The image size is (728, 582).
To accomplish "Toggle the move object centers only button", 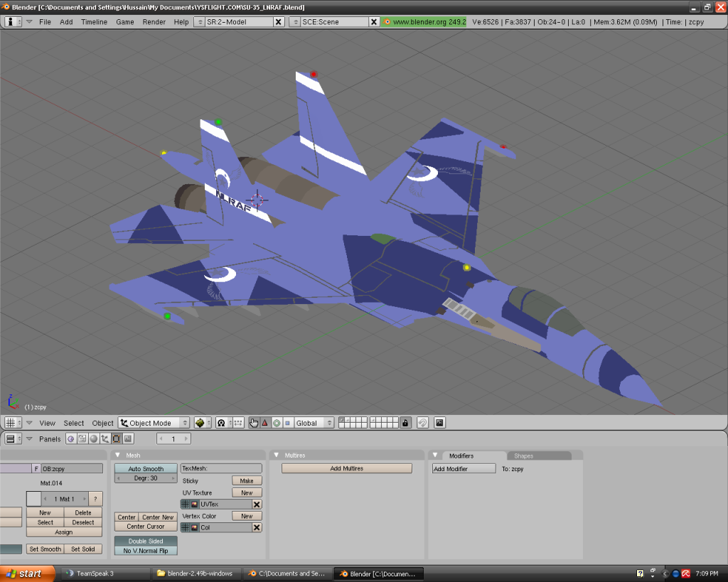I will (238, 423).
